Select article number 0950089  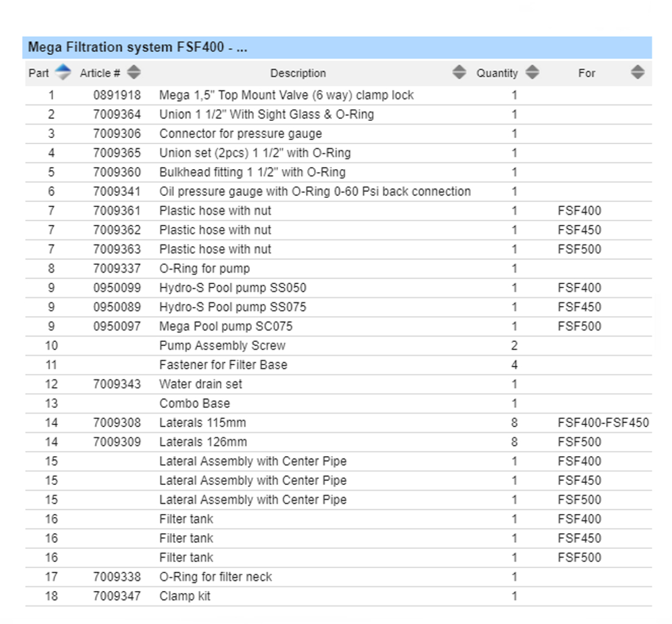tap(117, 307)
